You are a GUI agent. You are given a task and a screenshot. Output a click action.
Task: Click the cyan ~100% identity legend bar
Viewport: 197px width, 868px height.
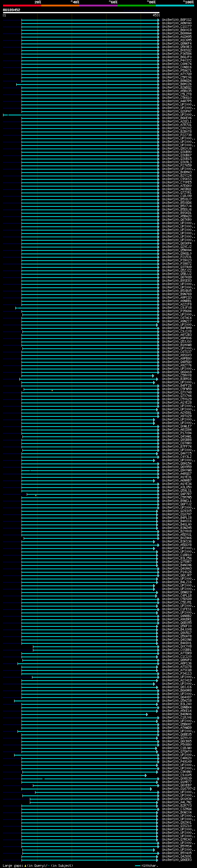tap(175, 6)
